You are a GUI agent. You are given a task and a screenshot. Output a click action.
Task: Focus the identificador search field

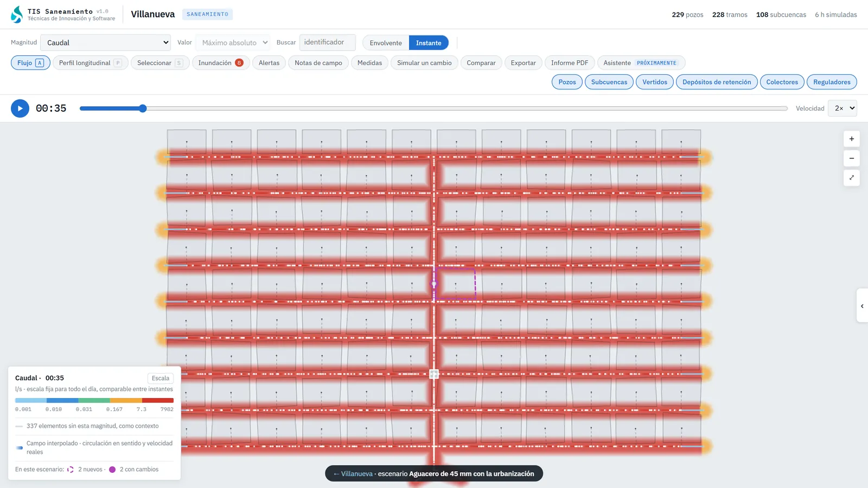[328, 42]
